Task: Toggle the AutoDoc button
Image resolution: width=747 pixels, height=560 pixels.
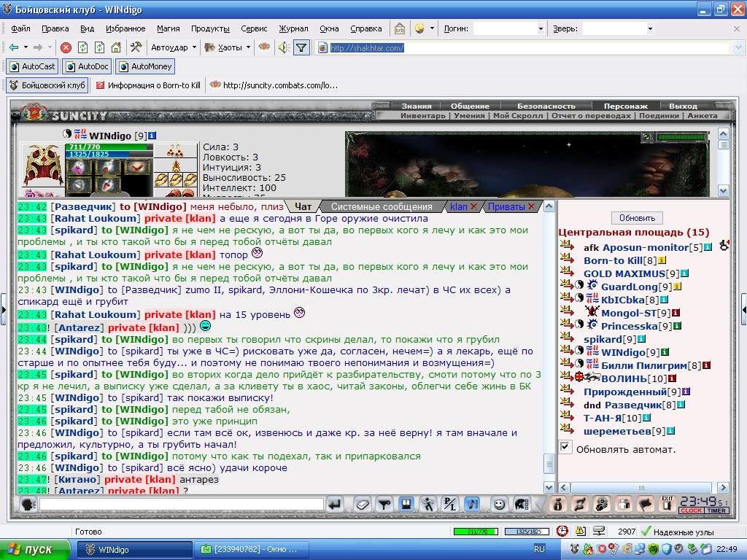Action: click(87, 66)
